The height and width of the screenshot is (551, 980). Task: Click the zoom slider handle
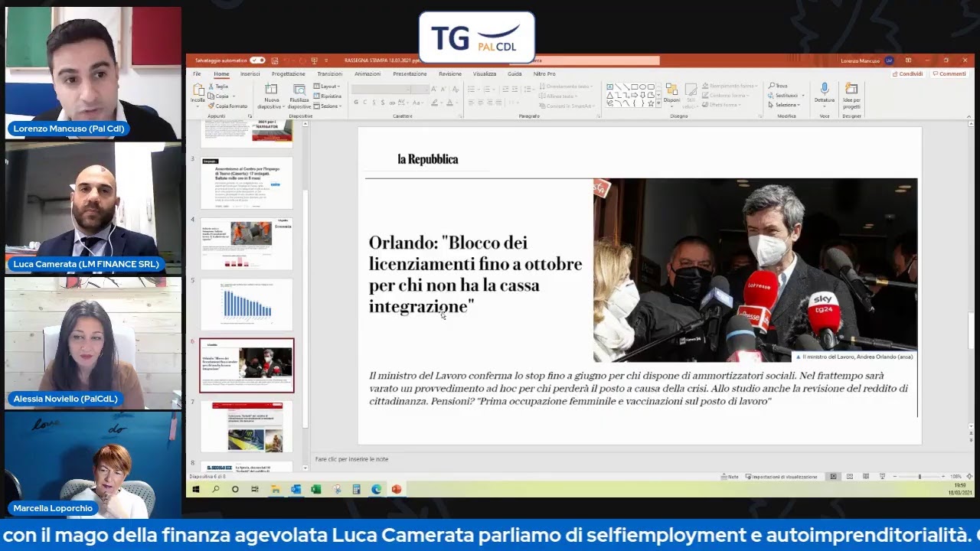(x=920, y=477)
